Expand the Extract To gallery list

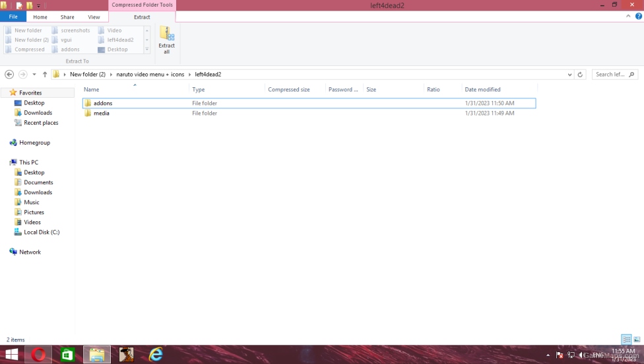(147, 50)
